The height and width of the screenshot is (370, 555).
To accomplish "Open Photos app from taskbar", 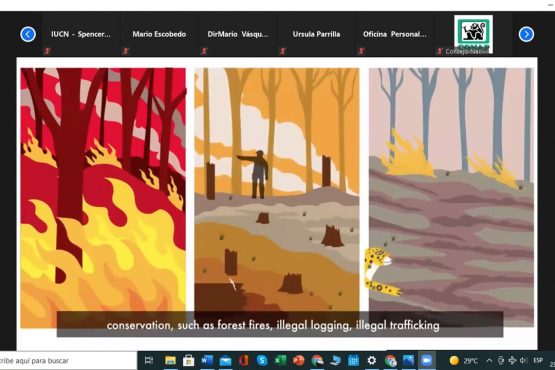I will click(x=408, y=361).
